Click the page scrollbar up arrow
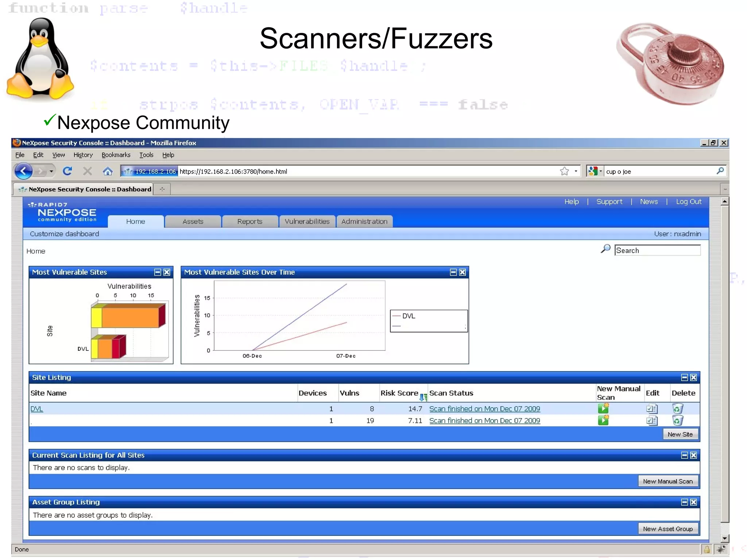This screenshot has height=560, width=747. 725,201
